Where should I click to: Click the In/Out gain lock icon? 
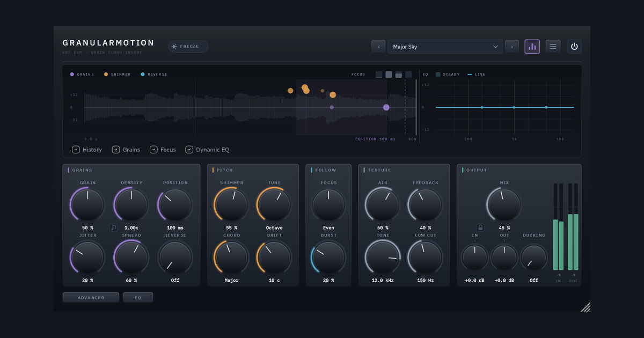pyautogui.click(x=480, y=227)
